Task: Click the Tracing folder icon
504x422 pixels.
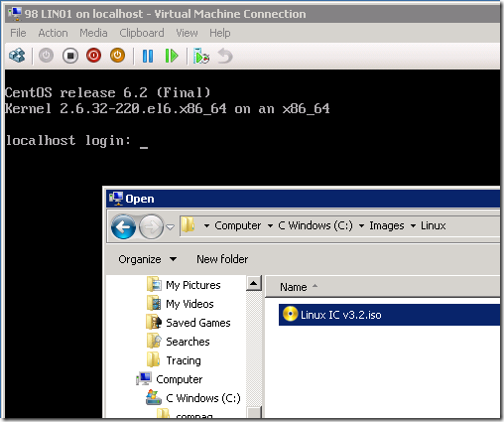Action: [154, 359]
